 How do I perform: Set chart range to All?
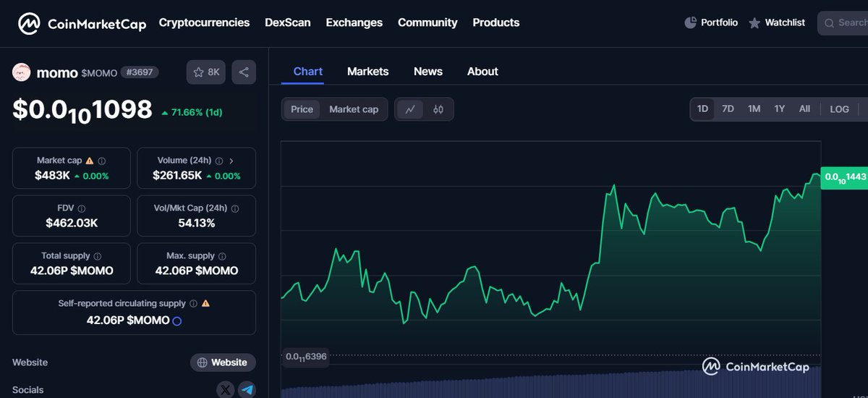pyautogui.click(x=804, y=109)
